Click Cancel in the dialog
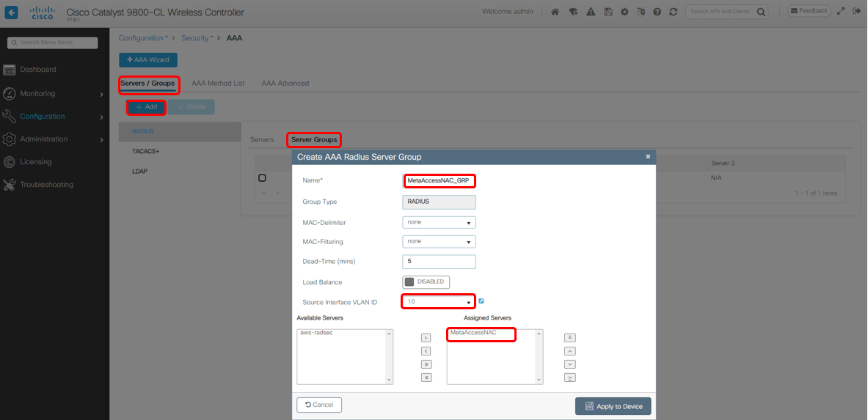Screen dimensions: 868x420 click(x=319, y=405)
